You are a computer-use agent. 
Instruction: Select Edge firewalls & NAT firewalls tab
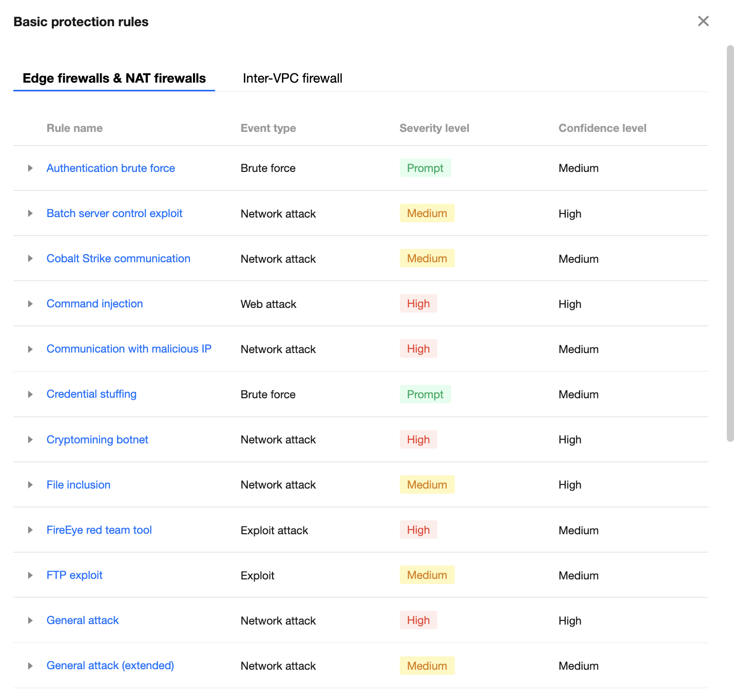pos(114,78)
